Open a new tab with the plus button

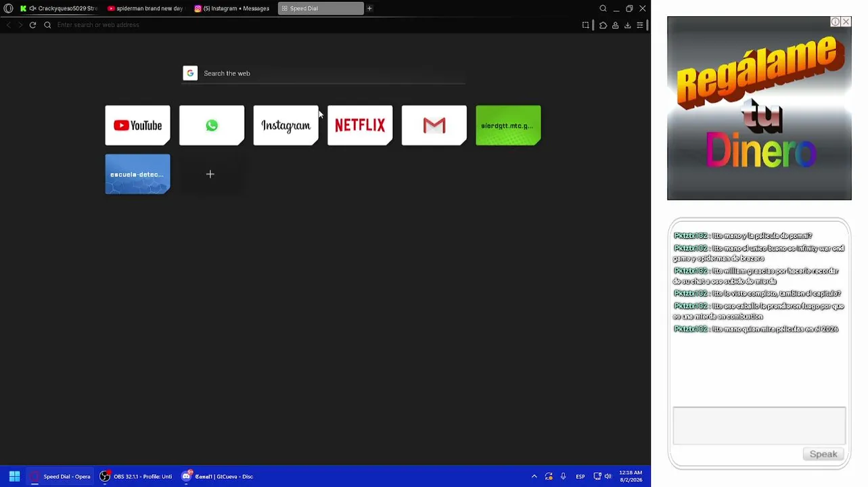[x=369, y=8]
